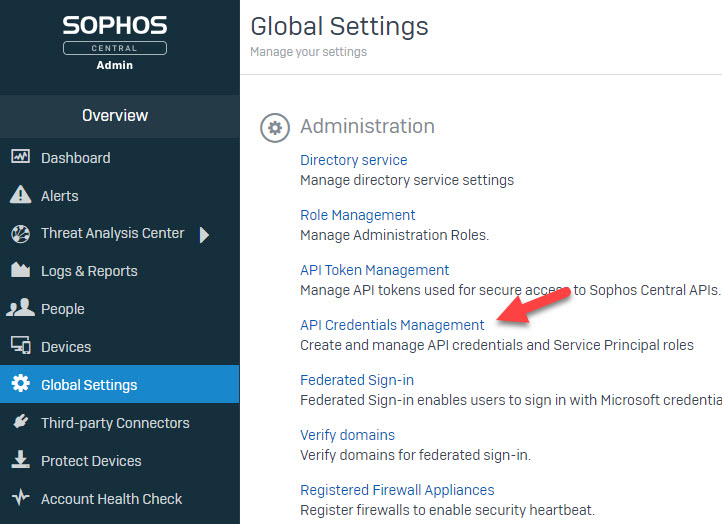722x524 pixels.
Task: Click 'Manage Administration Roles.' description
Action: pyautogui.click(x=395, y=235)
